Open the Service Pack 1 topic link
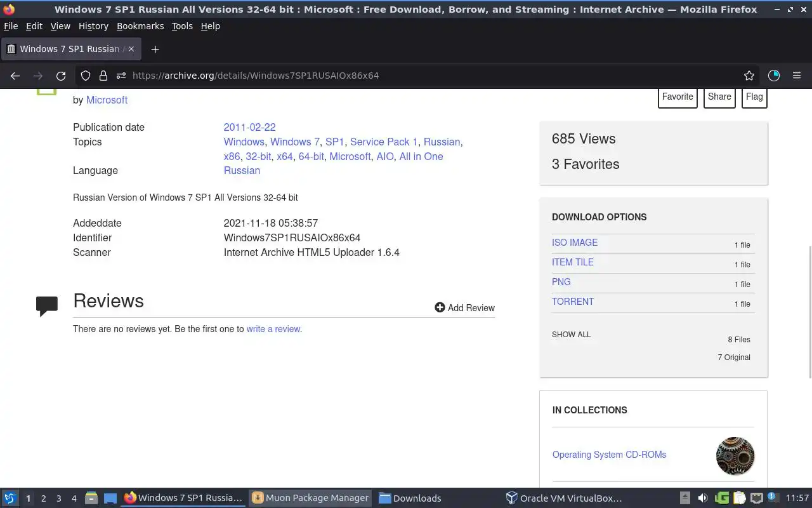The image size is (812, 508). 384,142
